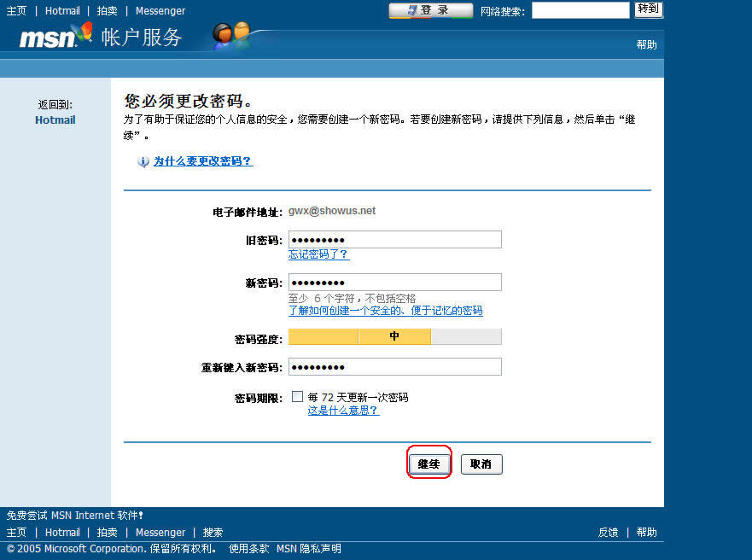This screenshot has width=752, height=560.
Task: Open Messenger in the top navigation
Action: pos(160,10)
